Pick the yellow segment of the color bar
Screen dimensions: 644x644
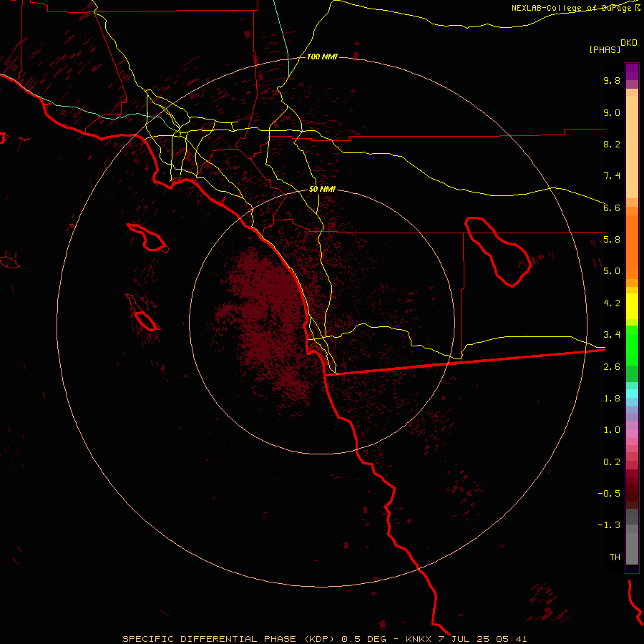click(x=632, y=306)
